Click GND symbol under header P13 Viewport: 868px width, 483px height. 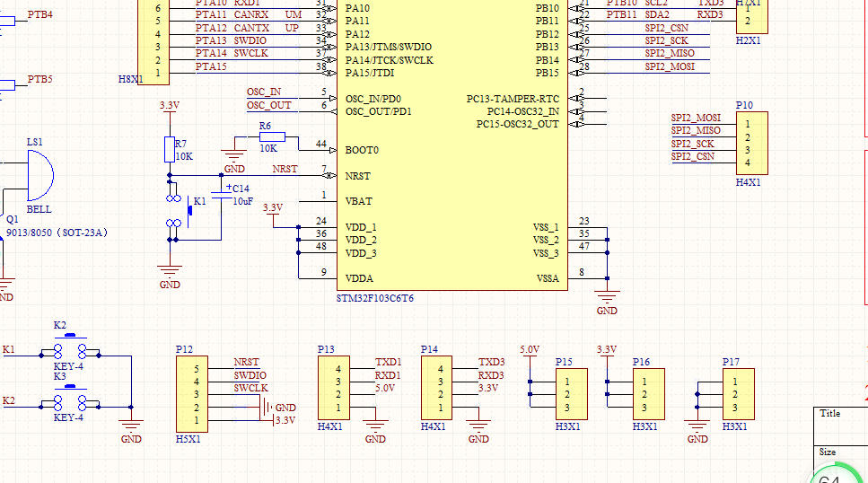(375, 431)
